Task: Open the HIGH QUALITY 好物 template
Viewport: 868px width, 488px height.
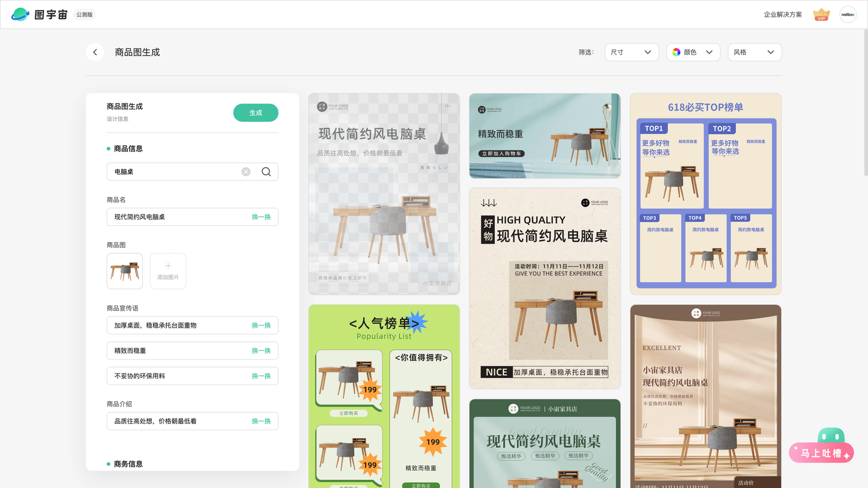Action: point(545,288)
